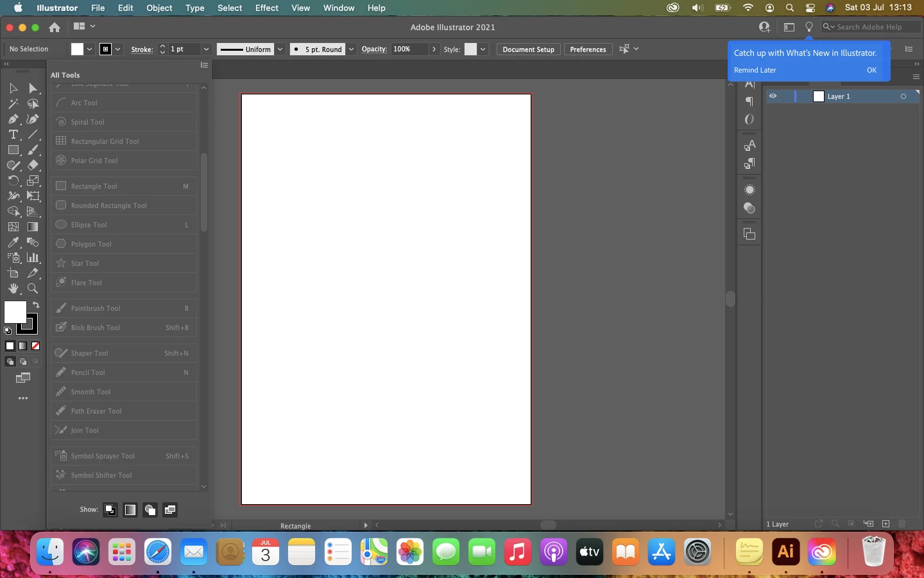This screenshot has width=924, height=578.
Task: Select the Zoom tool magnifier
Action: tap(33, 288)
